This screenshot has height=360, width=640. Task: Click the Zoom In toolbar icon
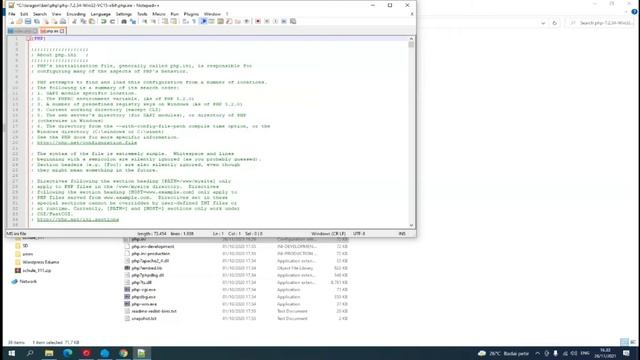[144, 21]
